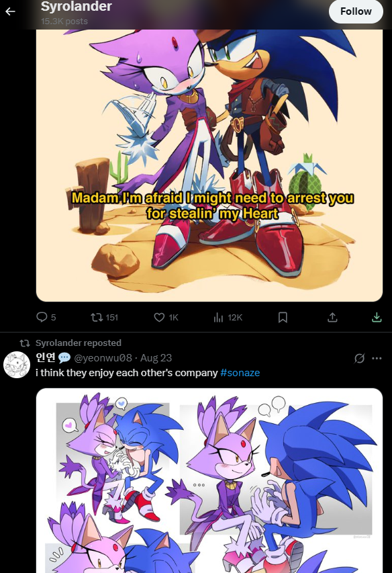Open the #sonaze hashtag link
The image size is (392, 573).
coord(240,373)
